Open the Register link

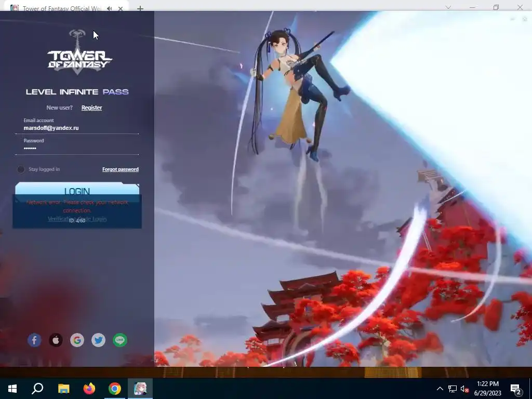91,108
